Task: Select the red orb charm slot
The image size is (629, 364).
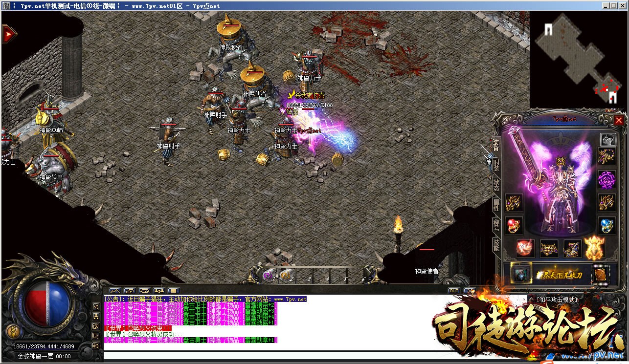Action: [525, 249]
